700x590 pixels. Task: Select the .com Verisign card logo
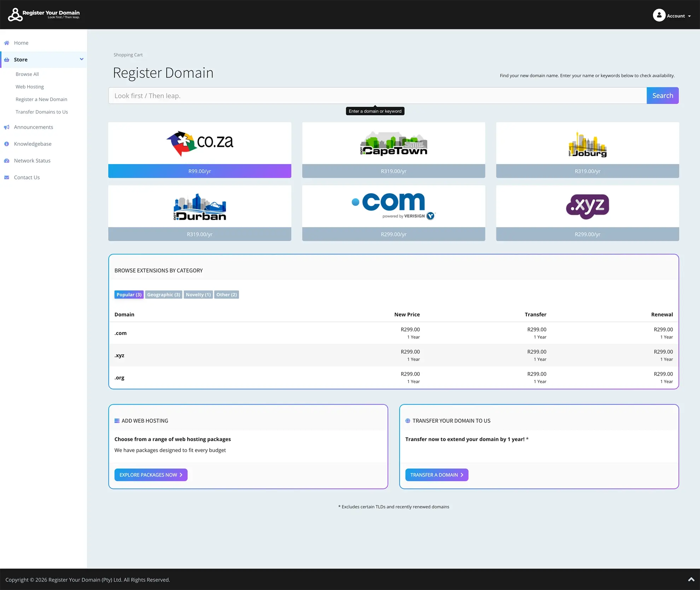coord(393,206)
